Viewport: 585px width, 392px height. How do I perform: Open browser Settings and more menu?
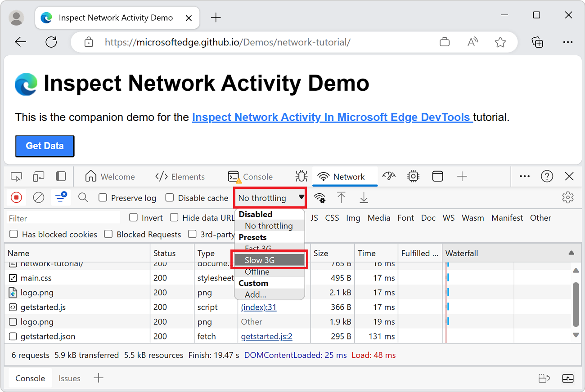(x=568, y=42)
